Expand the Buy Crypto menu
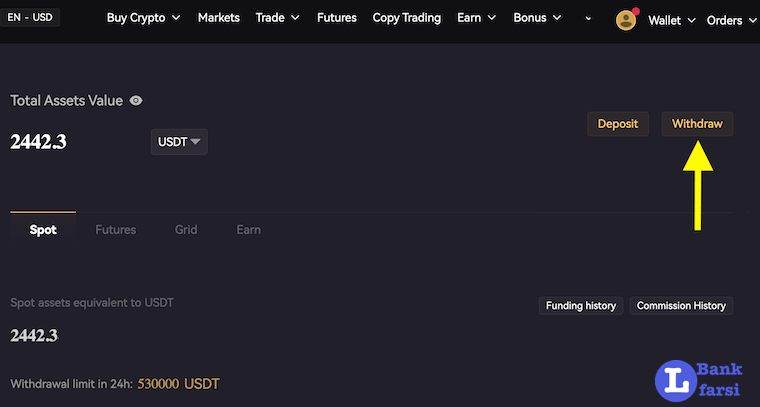The image size is (760, 407). tap(143, 18)
